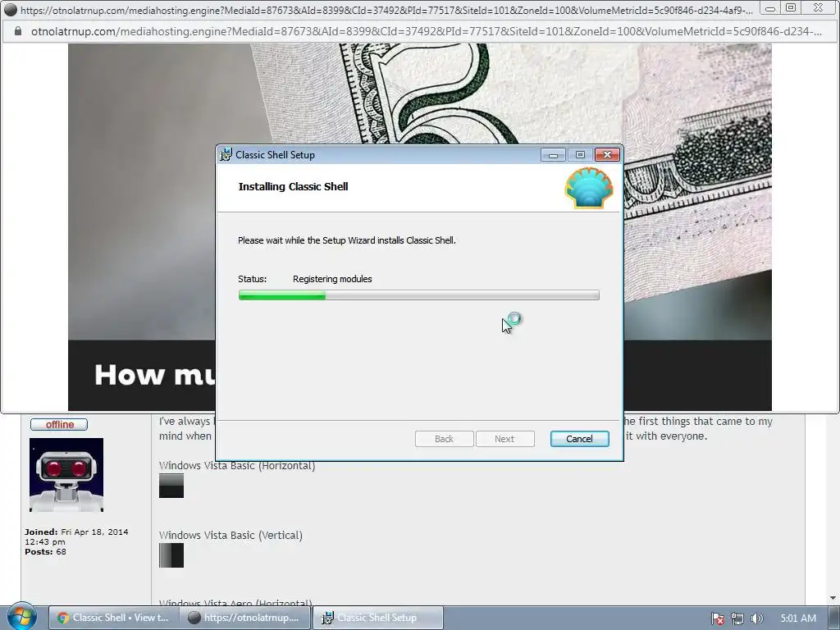
Task: Click the robot avatar image
Action: [x=66, y=475]
